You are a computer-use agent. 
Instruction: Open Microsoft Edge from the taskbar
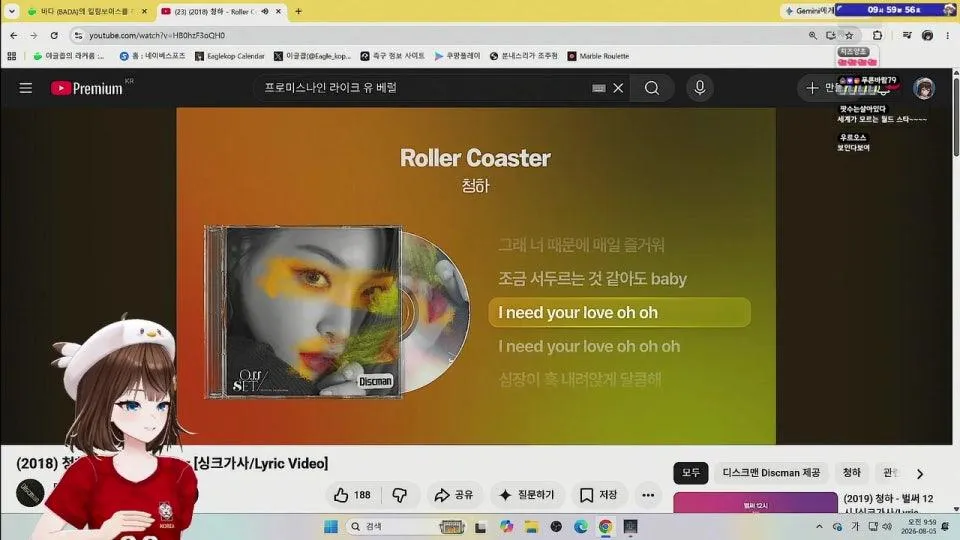(x=580, y=527)
